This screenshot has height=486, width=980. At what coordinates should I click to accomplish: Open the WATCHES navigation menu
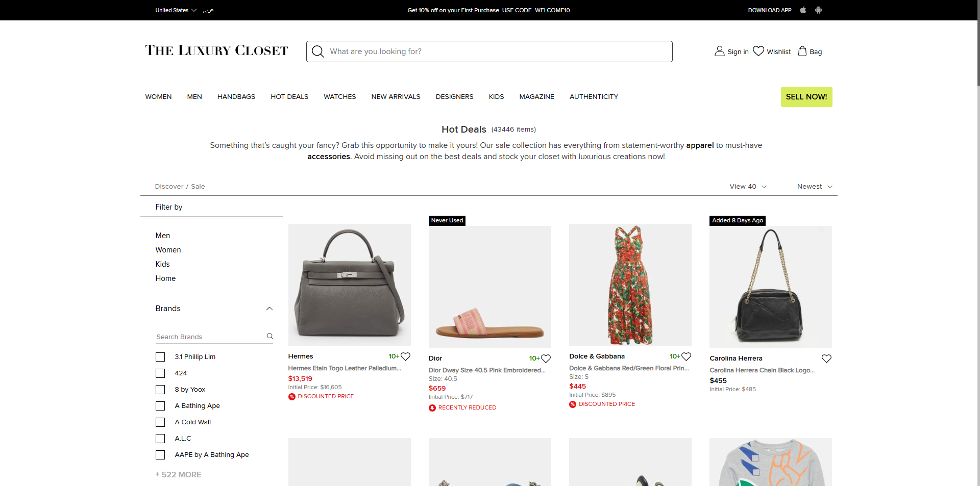point(339,97)
